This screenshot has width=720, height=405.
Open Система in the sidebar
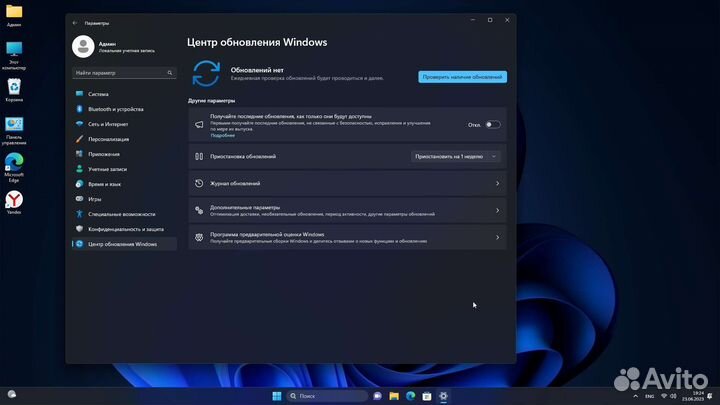tap(124, 94)
